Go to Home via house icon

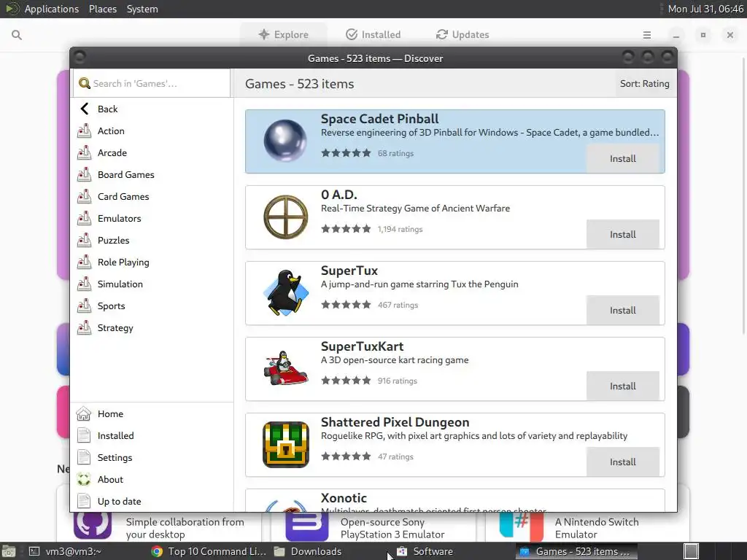[x=84, y=414]
